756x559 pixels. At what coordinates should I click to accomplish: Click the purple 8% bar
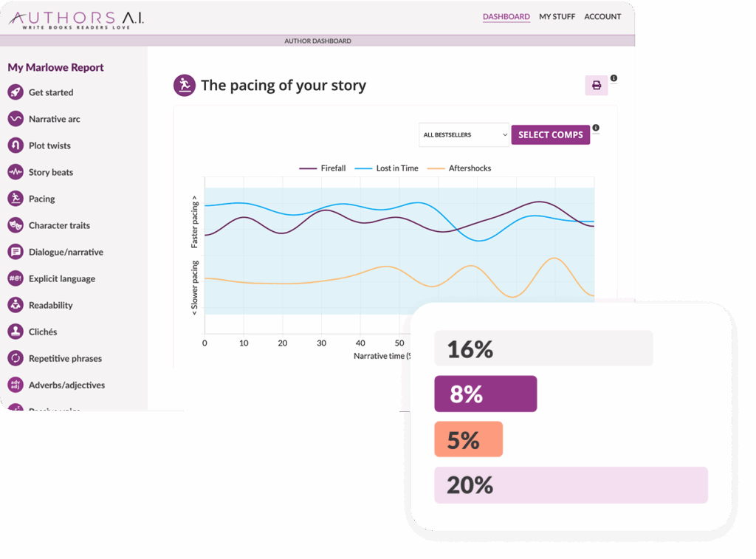point(485,394)
